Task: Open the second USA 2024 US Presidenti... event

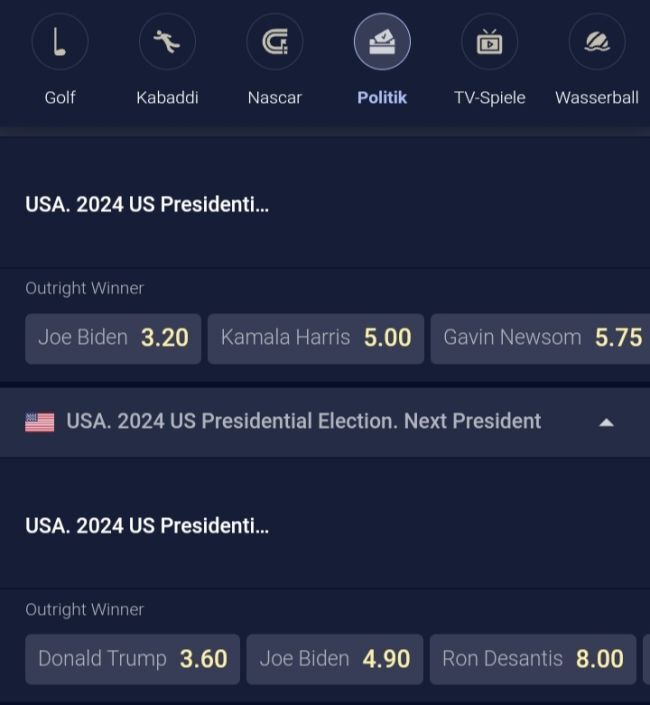Action: click(147, 525)
